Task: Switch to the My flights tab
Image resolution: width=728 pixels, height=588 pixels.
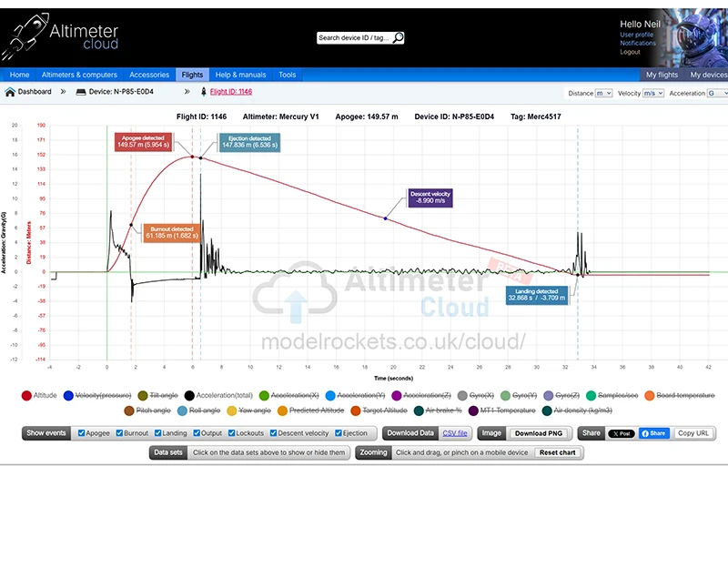Action: [662, 75]
